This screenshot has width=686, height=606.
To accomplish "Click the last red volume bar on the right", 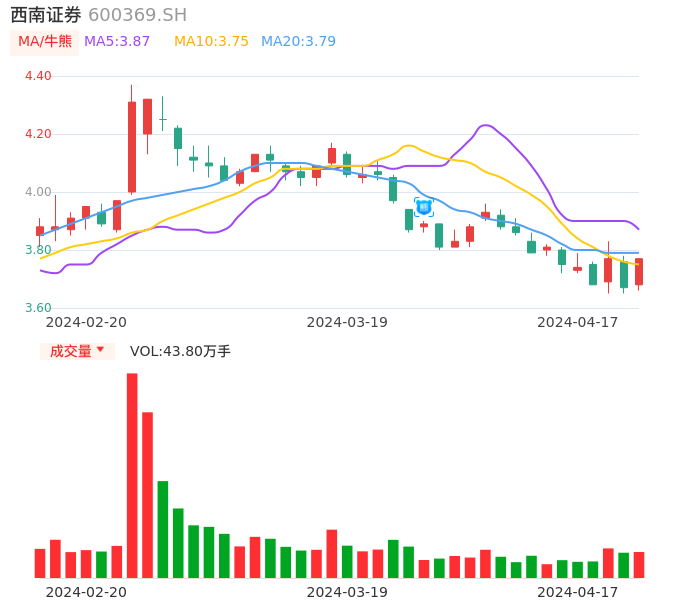I will coord(639,565).
